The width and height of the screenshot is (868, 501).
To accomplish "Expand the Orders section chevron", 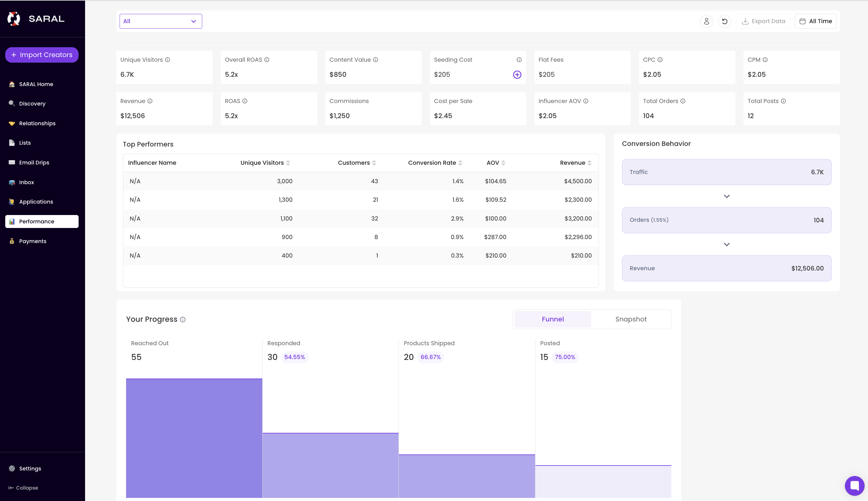I will [x=727, y=244].
